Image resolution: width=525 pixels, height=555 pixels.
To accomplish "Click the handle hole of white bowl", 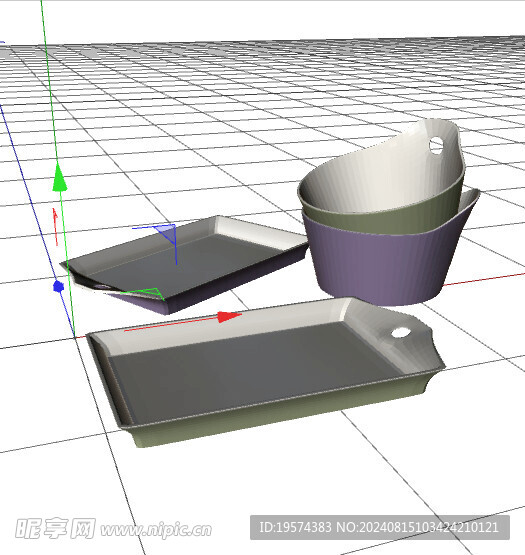I will 436,145.
